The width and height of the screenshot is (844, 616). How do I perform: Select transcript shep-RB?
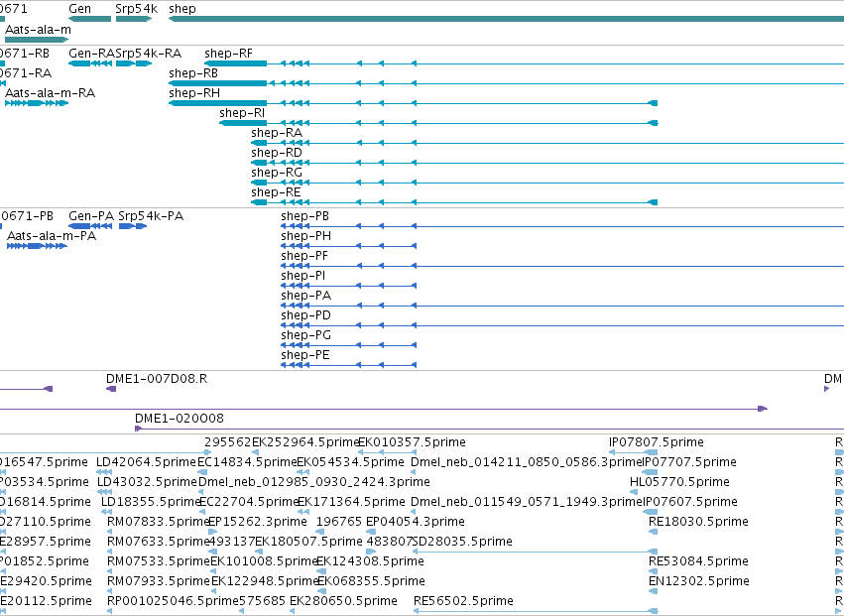click(193, 73)
